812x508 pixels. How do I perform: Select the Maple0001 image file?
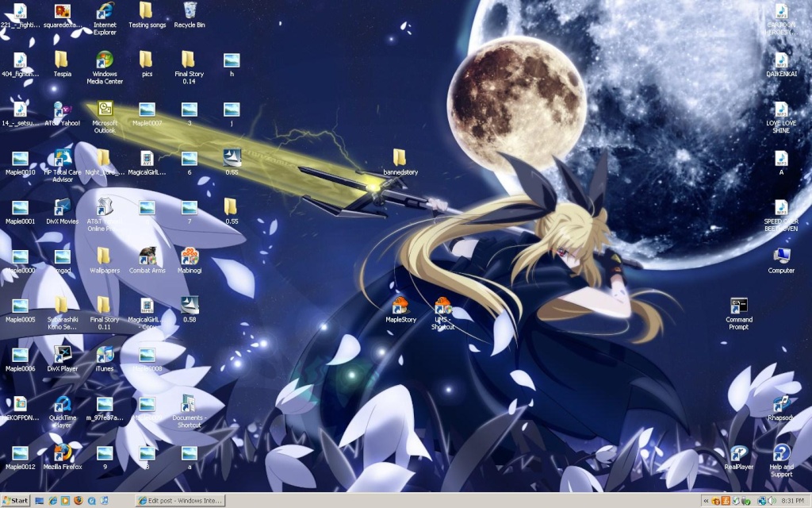(20, 212)
